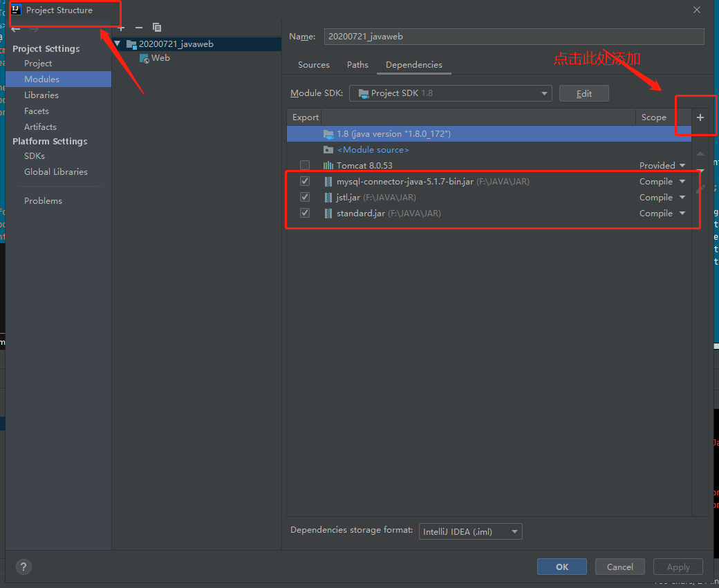Uncheck export for standard.jar

(x=305, y=213)
